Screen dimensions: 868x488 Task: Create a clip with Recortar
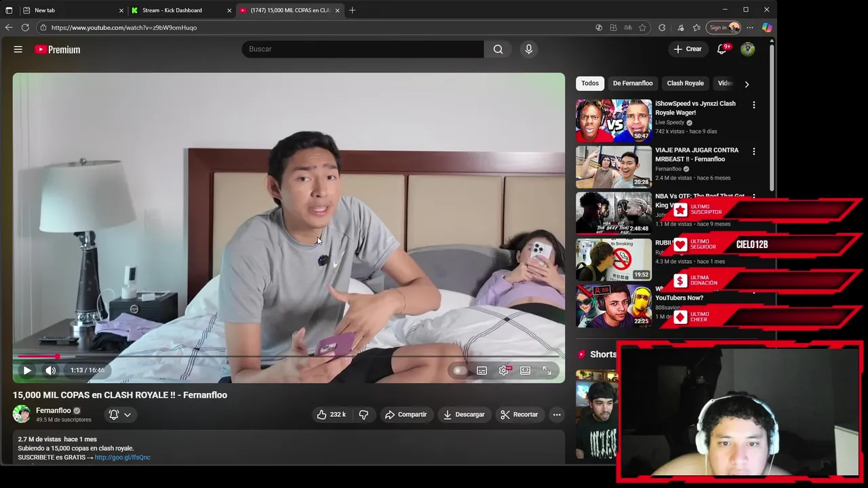tap(519, 414)
